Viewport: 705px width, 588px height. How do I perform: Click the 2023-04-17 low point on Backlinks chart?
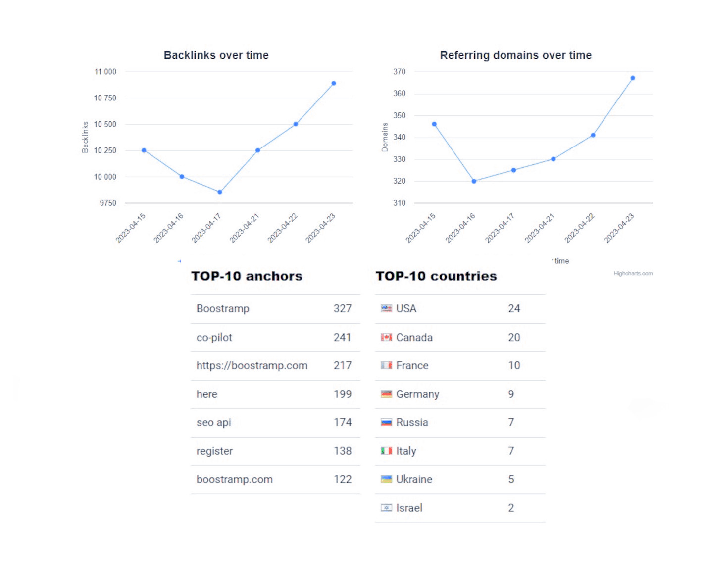click(x=220, y=191)
